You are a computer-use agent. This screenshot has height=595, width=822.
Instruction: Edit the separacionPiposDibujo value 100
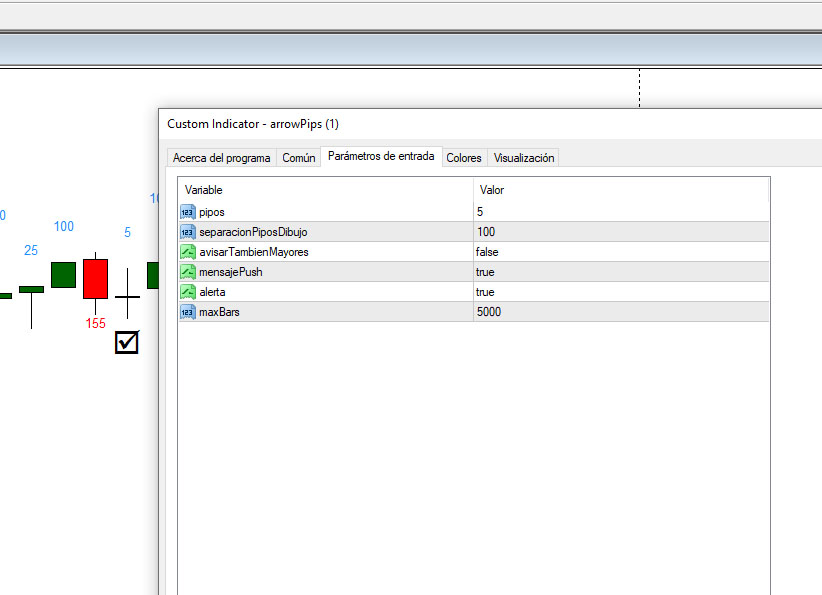[620, 232]
